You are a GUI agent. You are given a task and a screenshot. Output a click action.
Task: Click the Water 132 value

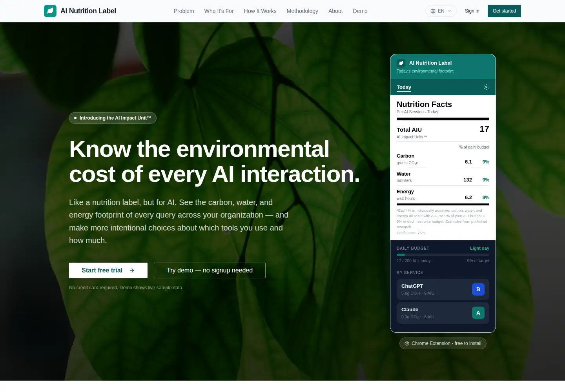pos(468,180)
